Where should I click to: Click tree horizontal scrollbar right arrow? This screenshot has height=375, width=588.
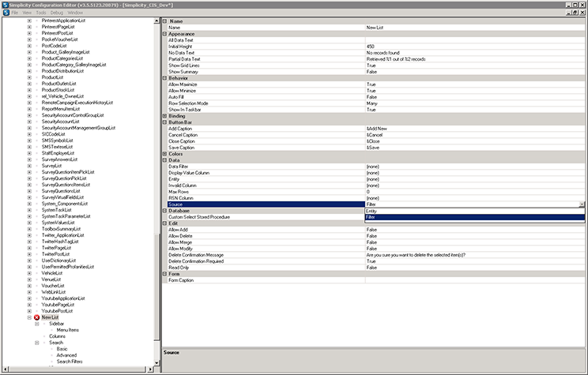[150, 369]
